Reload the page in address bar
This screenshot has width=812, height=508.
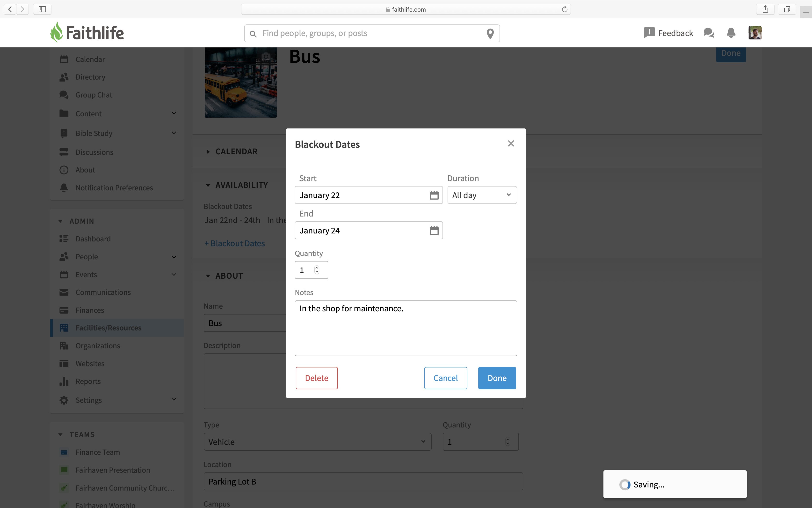[564, 9]
